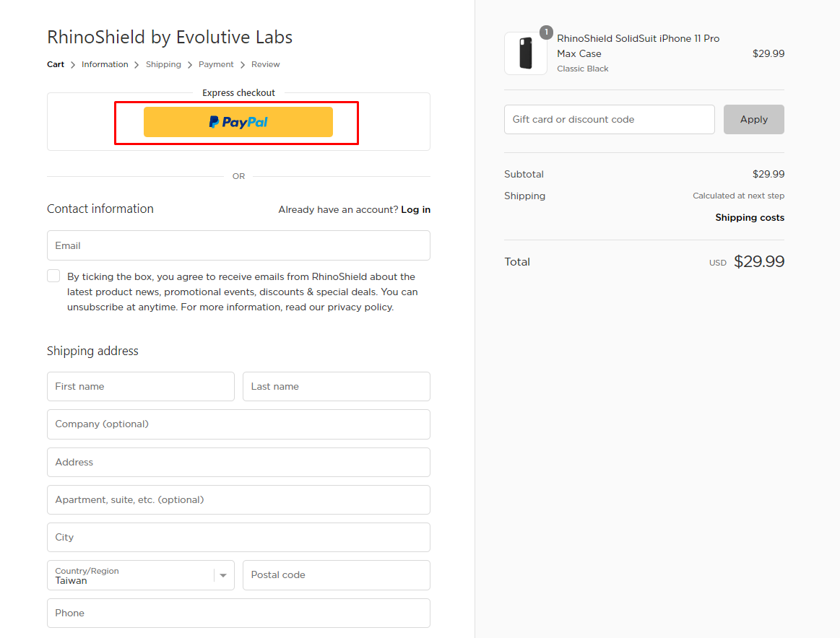840x638 pixels.
Task: Click into the Email field
Action: coord(238,245)
